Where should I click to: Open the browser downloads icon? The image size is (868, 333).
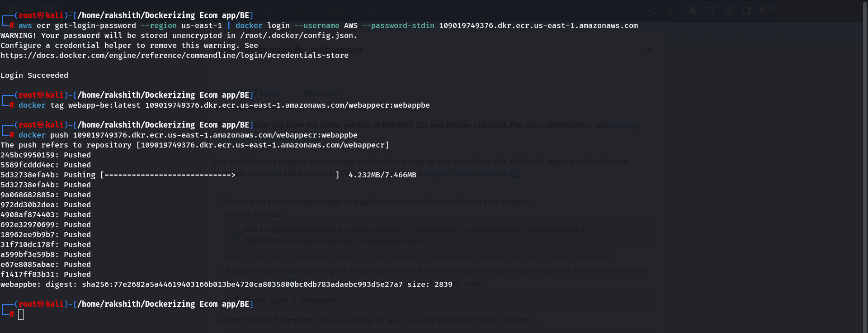tap(729, 10)
